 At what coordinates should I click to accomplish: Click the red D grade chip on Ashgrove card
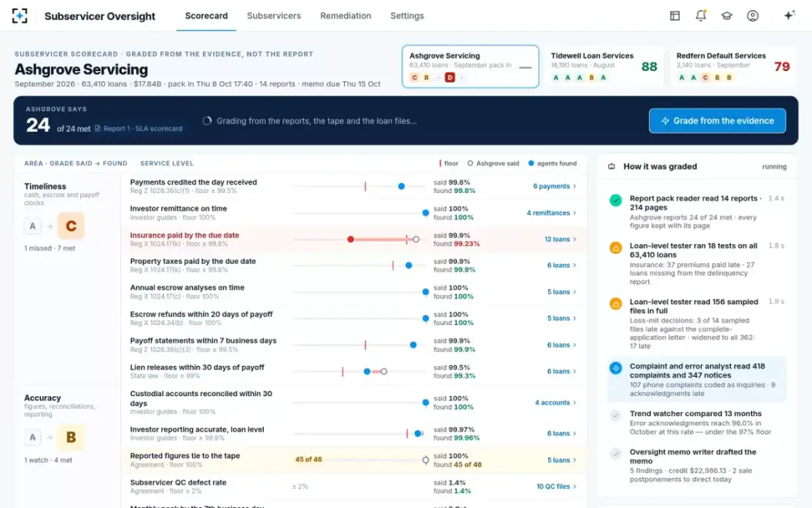[x=450, y=78]
